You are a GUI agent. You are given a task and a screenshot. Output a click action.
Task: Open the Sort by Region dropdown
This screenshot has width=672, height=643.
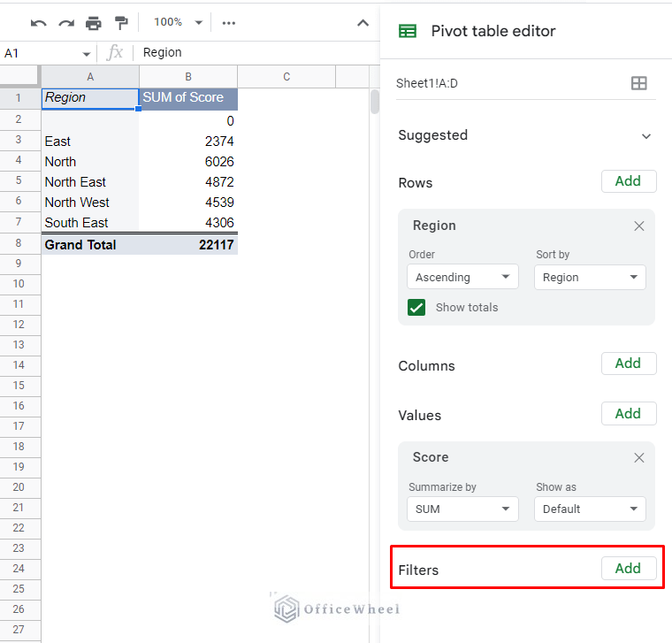(590, 277)
